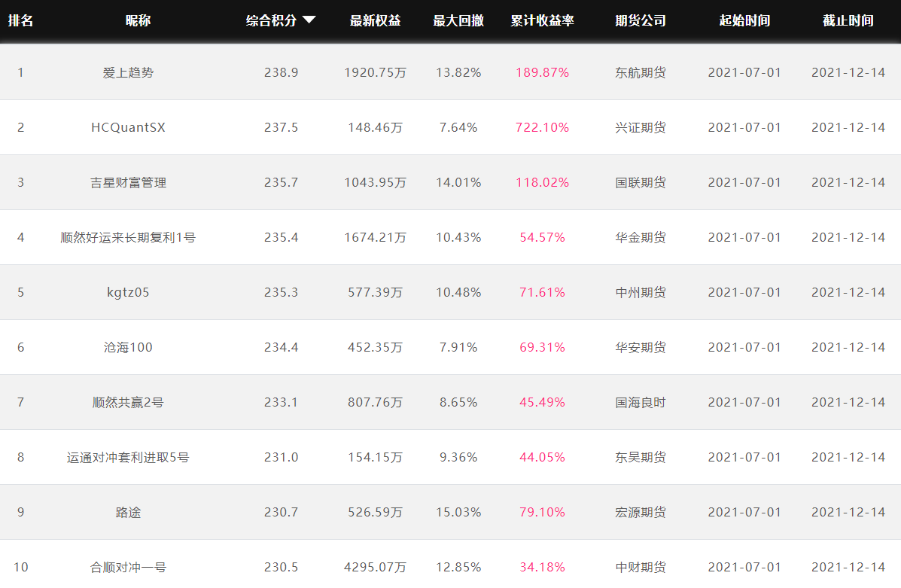
Task: Click the 排名 column header
Action: (x=20, y=20)
